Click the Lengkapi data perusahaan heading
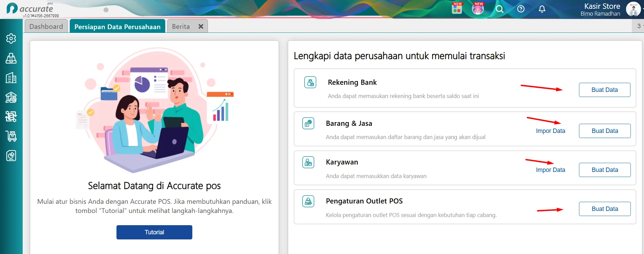This screenshot has height=254, width=644. (399, 56)
